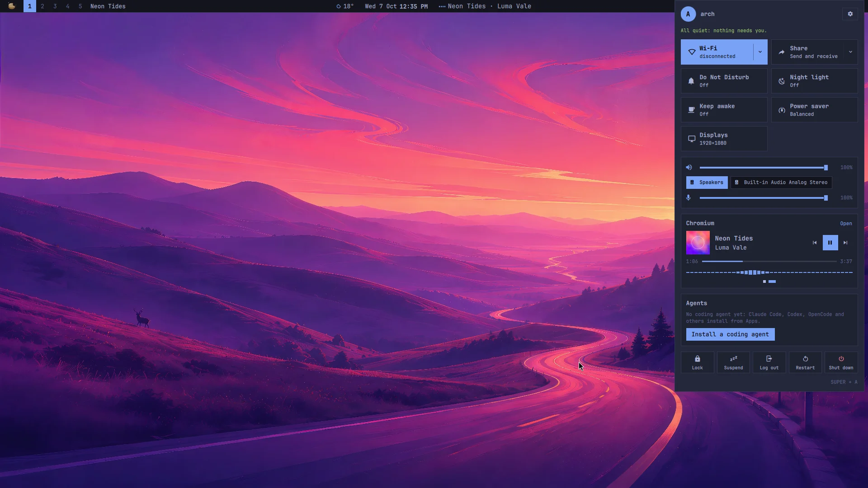Click the clock Wed 7 Oct 12:35 PM
This screenshot has width=868, height=488.
pos(396,6)
